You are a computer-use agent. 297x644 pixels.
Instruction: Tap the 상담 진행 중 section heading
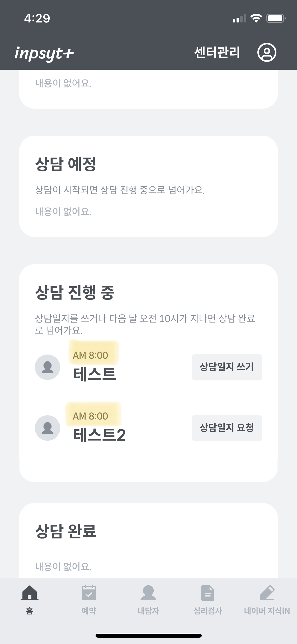pyautogui.click(x=75, y=292)
